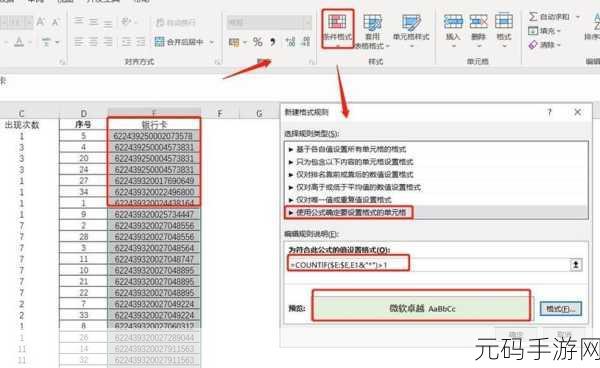Click the top align icon
This screenshot has height=368, width=600.
pyautogui.click(x=79, y=21)
